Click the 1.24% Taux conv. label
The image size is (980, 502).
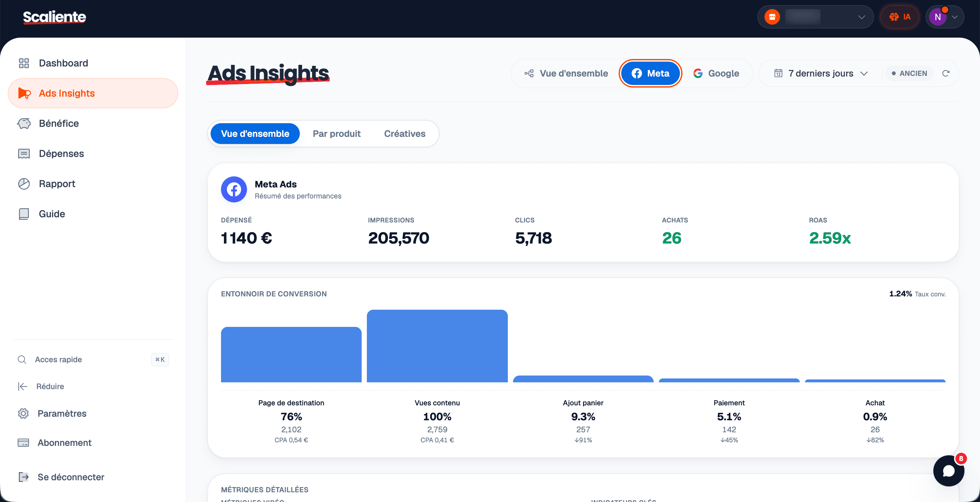917,294
